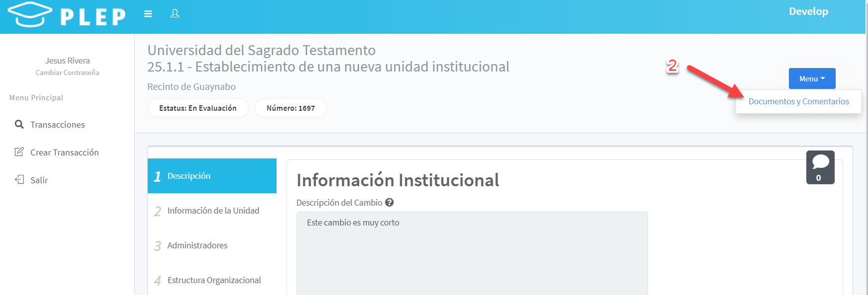Click the Menu Principal sidebar label
Viewport: 868px width, 295px height.
pos(36,97)
